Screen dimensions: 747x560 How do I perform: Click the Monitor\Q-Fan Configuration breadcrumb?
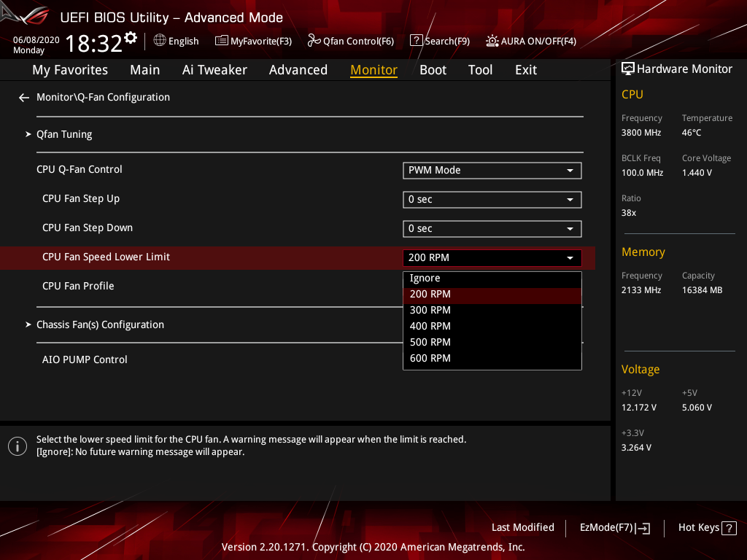[x=103, y=97]
